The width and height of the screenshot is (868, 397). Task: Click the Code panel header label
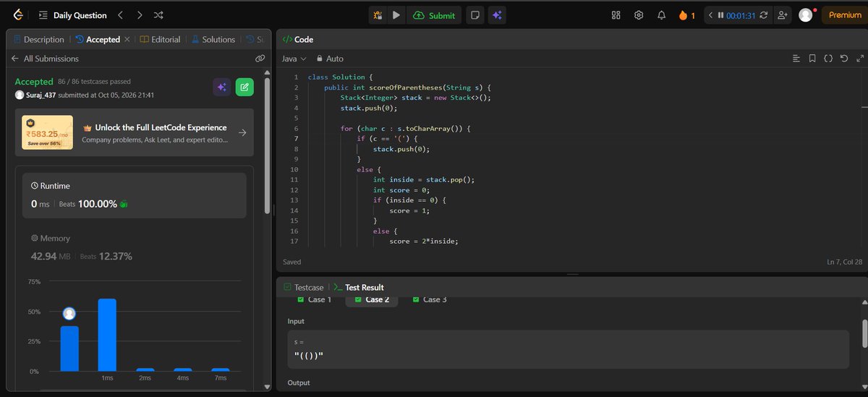[x=297, y=40]
